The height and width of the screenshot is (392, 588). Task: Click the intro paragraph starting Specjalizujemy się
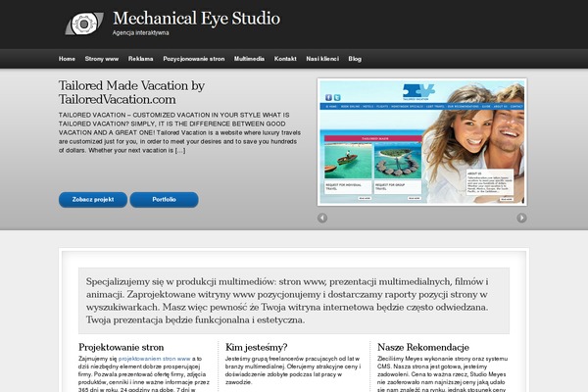tap(287, 301)
